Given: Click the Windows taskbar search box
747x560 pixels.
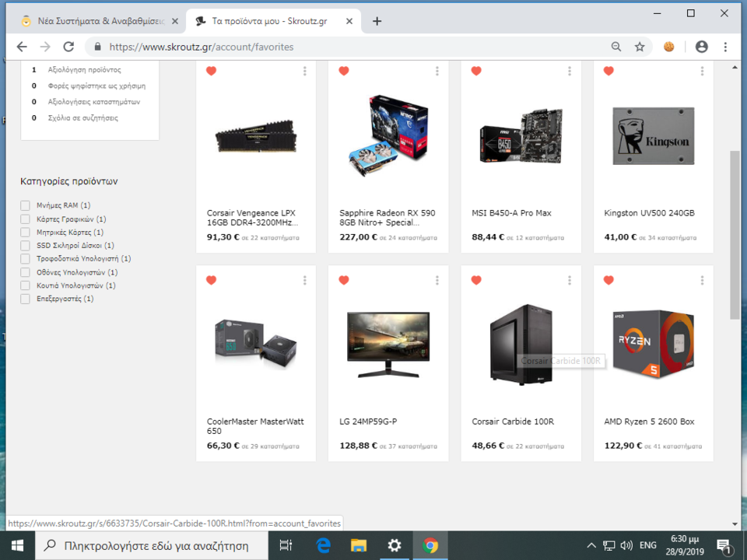Looking at the screenshot, I should tap(152, 546).
